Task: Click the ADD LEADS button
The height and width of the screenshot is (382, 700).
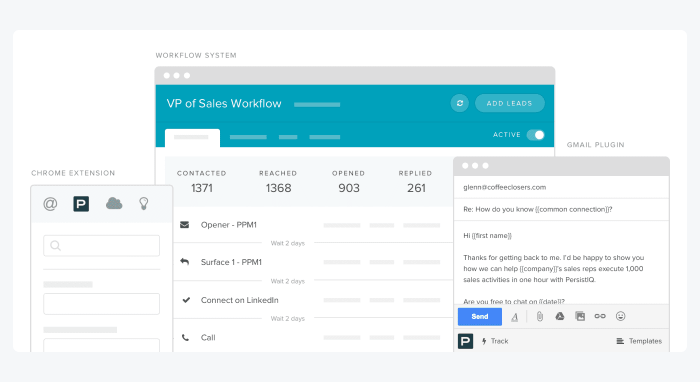Action: coord(509,103)
